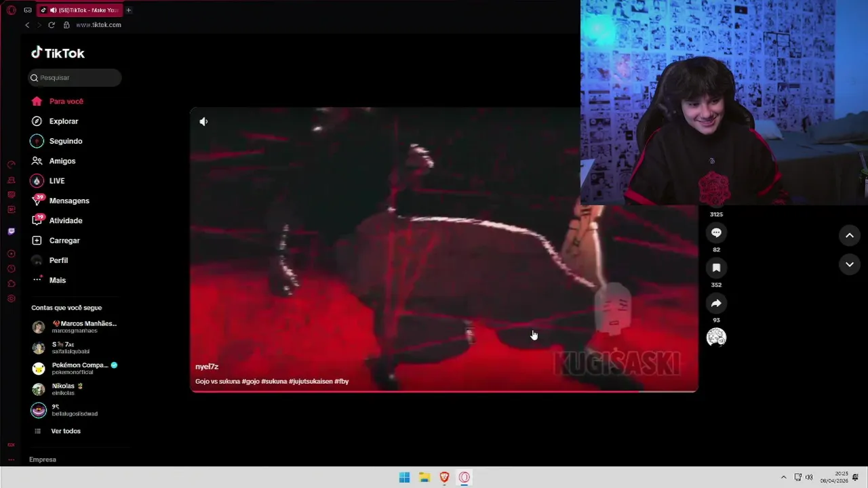This screenshot has height=488, width=868.
Task: Open Twitch panel in Opera sidebar
Action: [x=11, y=231]
